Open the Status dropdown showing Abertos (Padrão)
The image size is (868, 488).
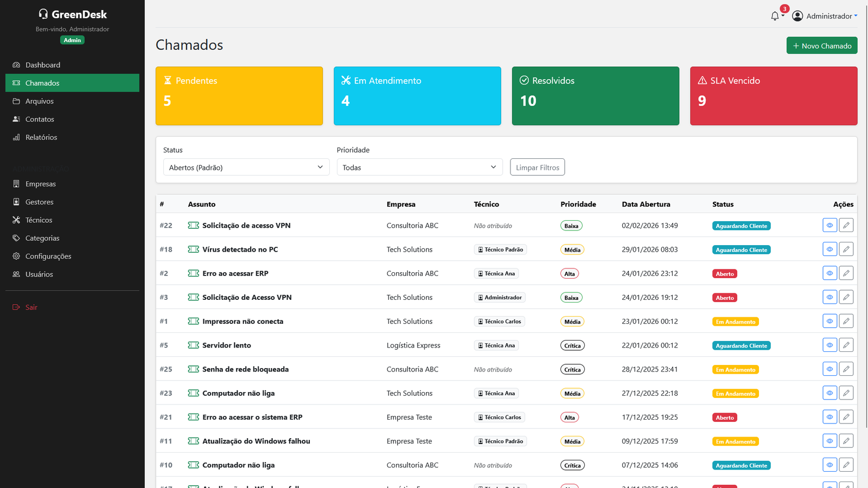(x=246, y=167)
